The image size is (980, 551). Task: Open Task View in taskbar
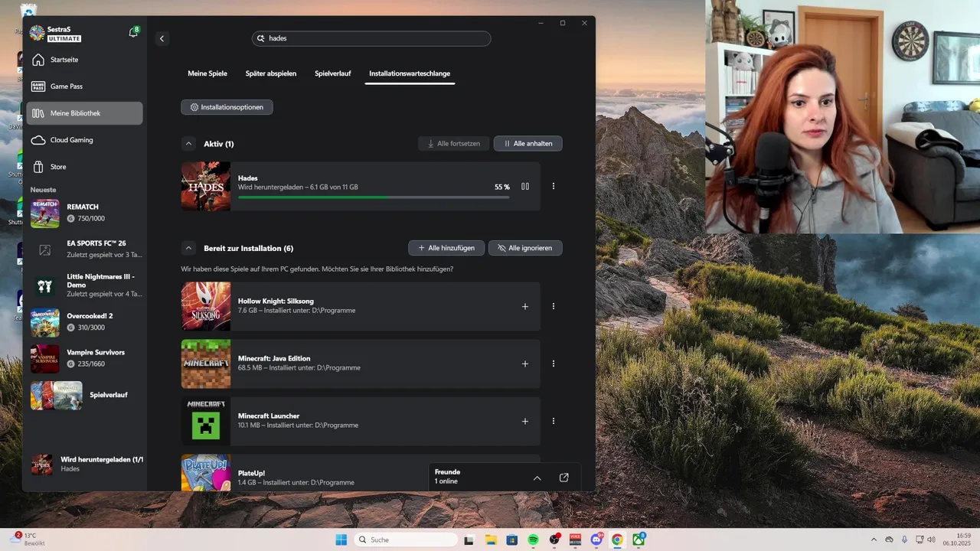pos(469,540)
